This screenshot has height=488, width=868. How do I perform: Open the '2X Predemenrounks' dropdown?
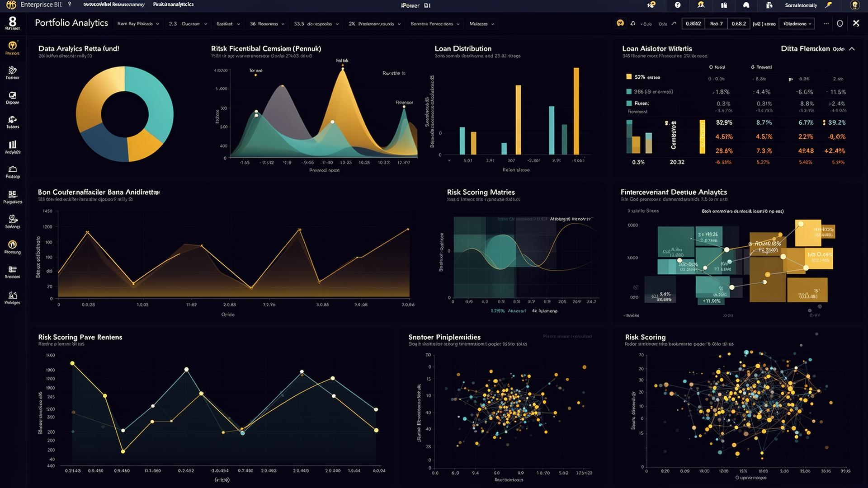375,24
